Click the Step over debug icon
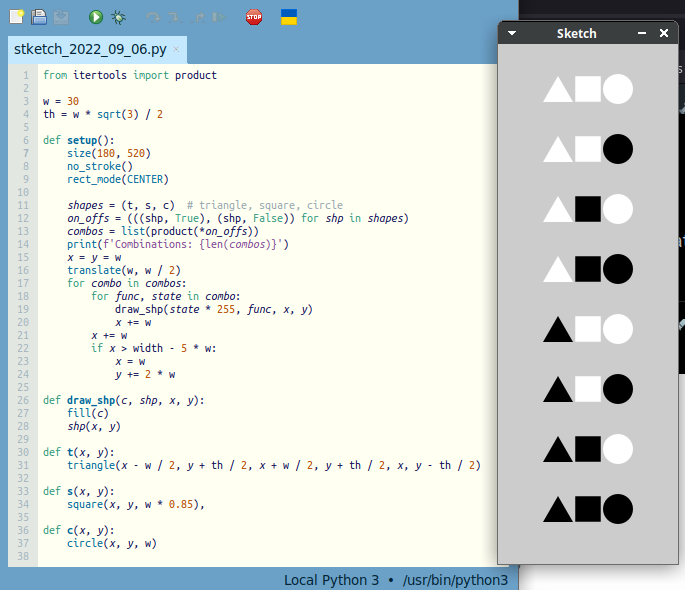This screenshot has width=685, height=590. (152, 17)
